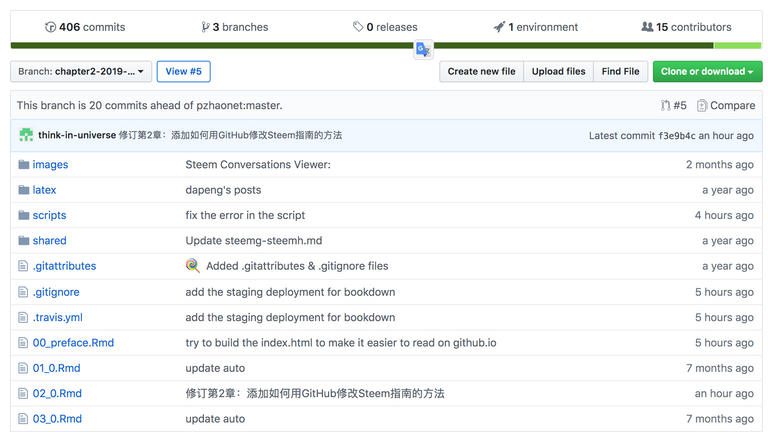This screenshot has width=768, height=432.
Task: Click the contributors people icon
Action: click(x=648, y=27)
